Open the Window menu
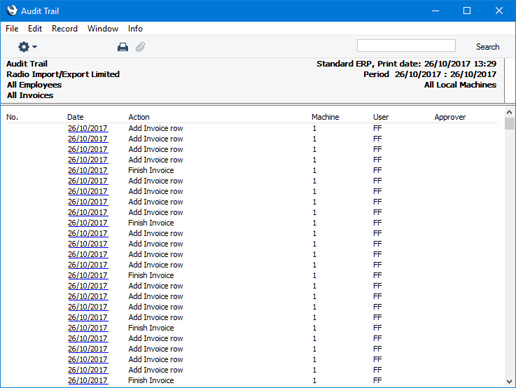This screenshot has width=516, height=388. tap(103, 29)
